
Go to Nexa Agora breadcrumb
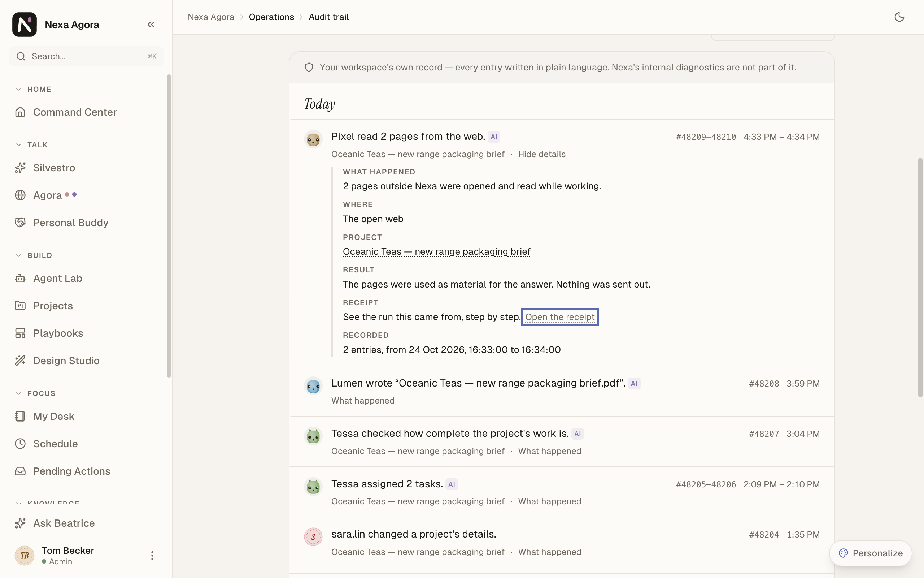pyautogui.click(x=211, y=17)
